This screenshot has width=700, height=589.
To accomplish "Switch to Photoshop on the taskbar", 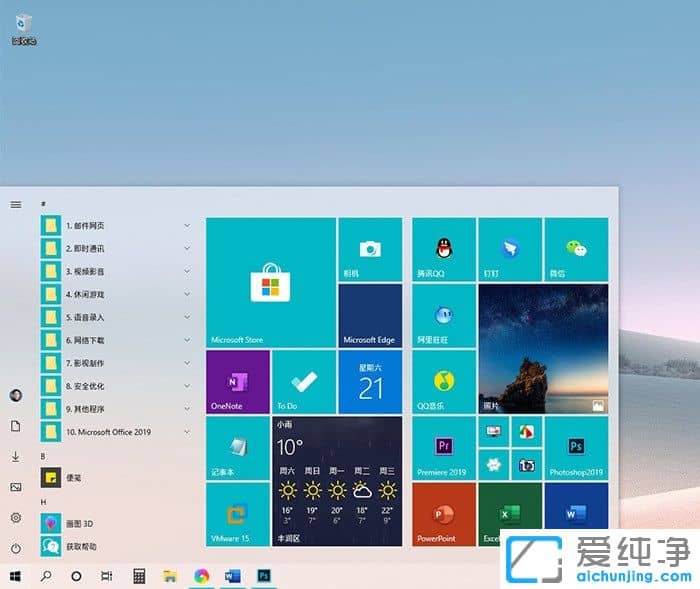I will coord(264,576).
